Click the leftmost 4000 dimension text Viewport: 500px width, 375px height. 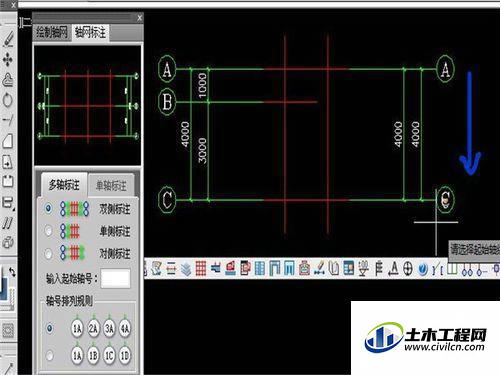coord(185,134)
